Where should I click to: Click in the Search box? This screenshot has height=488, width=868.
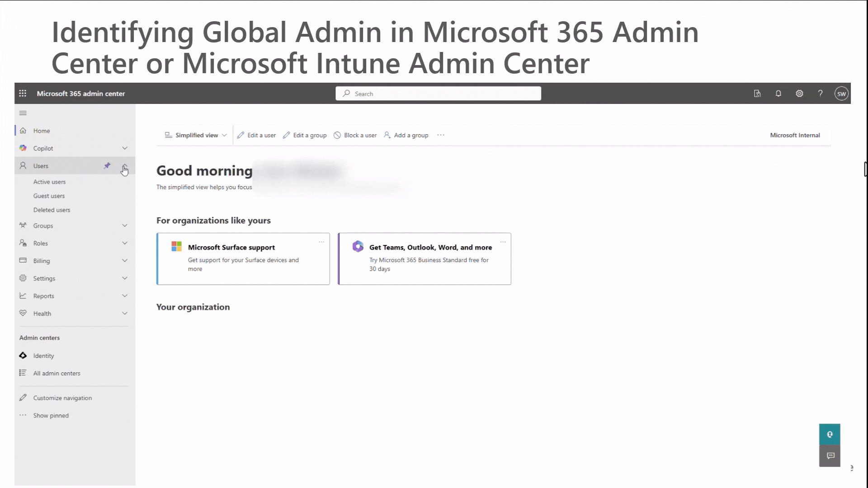coord(438,94)
